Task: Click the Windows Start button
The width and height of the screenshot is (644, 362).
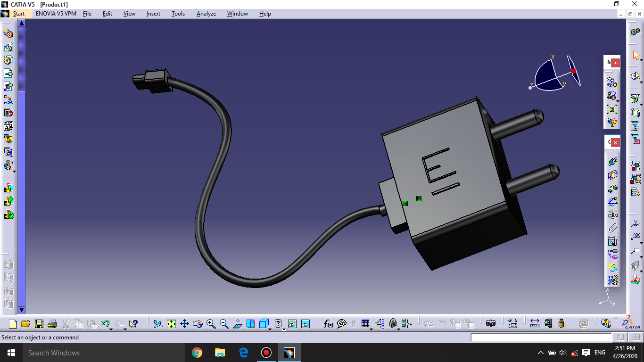Action: tap(11, 353)
